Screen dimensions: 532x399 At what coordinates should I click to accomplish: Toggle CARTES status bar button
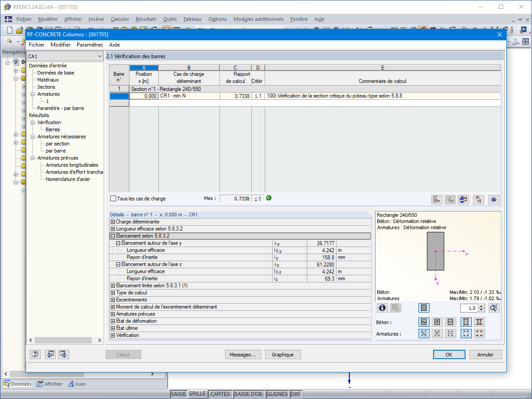220,394
